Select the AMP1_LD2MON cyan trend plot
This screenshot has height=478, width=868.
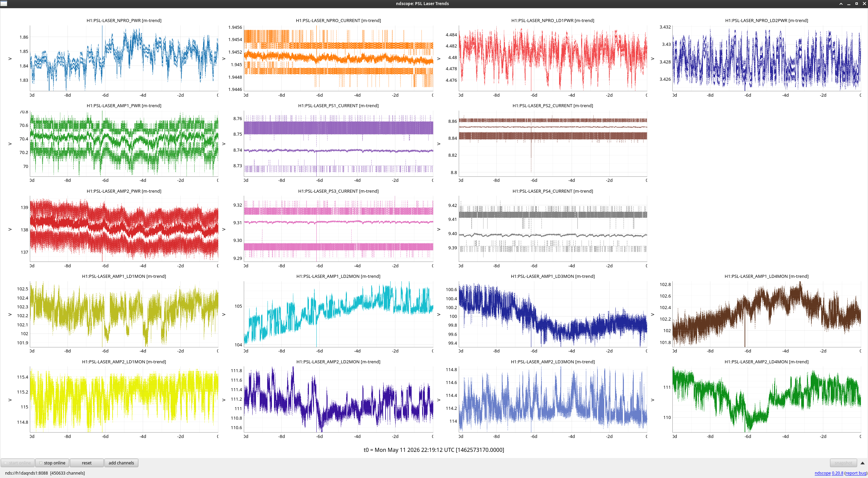pyautogui.click(x=338, y=314)
